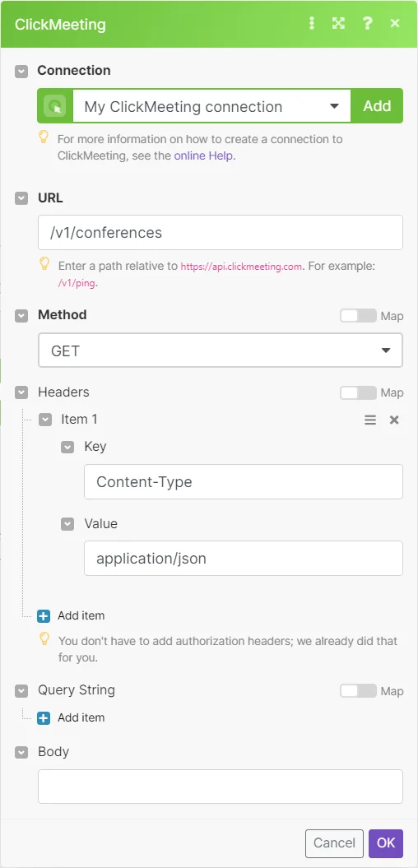Click plus icon to add header item

point(44,615)
